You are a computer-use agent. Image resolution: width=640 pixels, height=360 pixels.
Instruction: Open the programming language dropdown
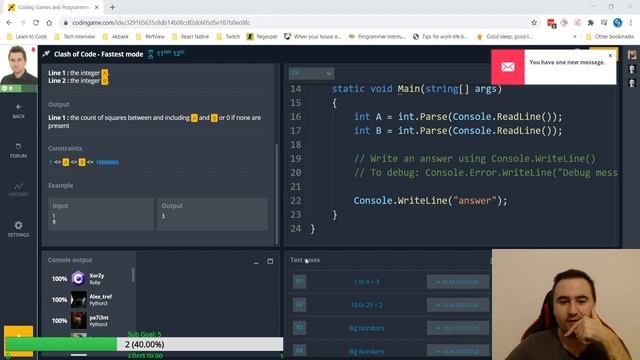pyautogui.click(x=311, y=73)
